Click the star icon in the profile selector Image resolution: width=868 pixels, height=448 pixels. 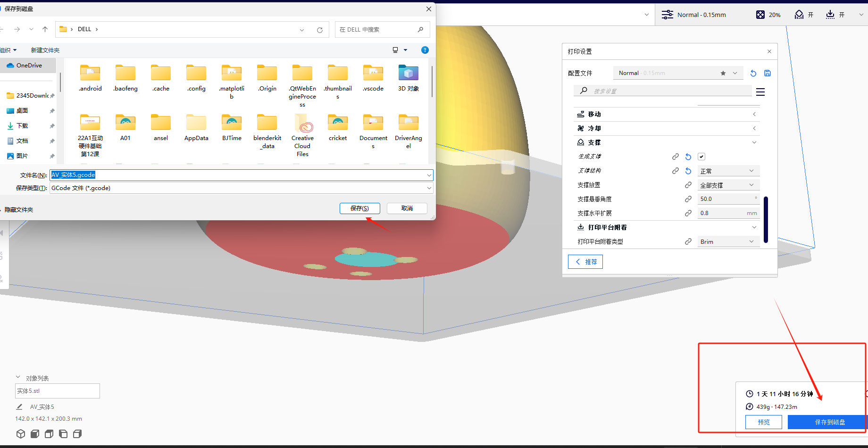[723, 73]
